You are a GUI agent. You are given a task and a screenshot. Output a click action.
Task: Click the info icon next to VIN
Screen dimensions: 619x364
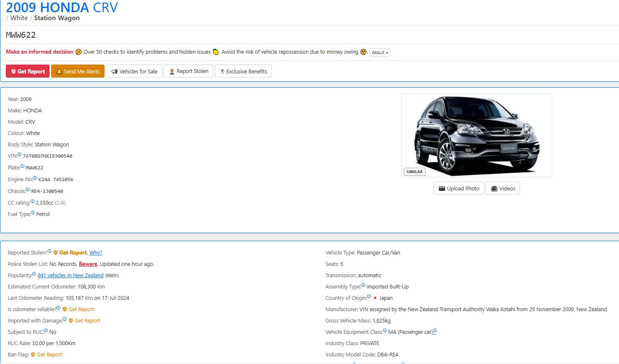pos(19,155)
